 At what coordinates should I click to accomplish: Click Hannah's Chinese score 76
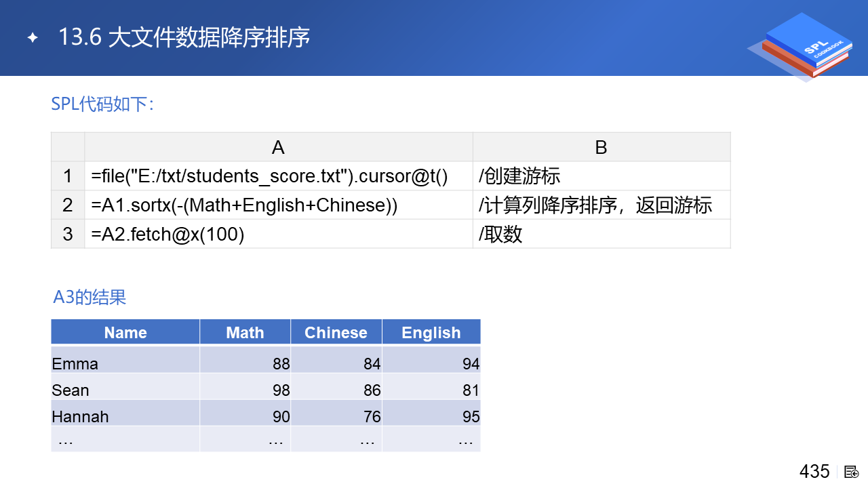coord(336,413)
